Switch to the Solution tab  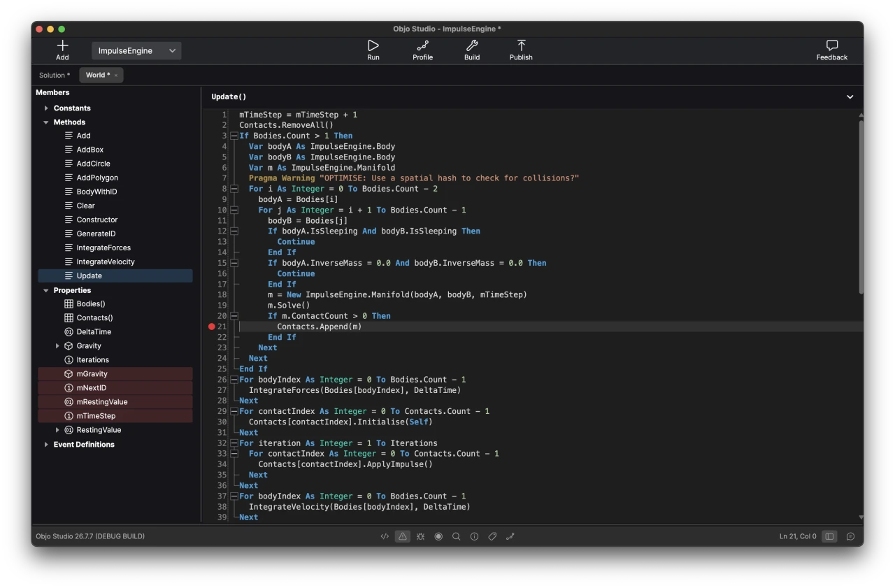(55, 75)
